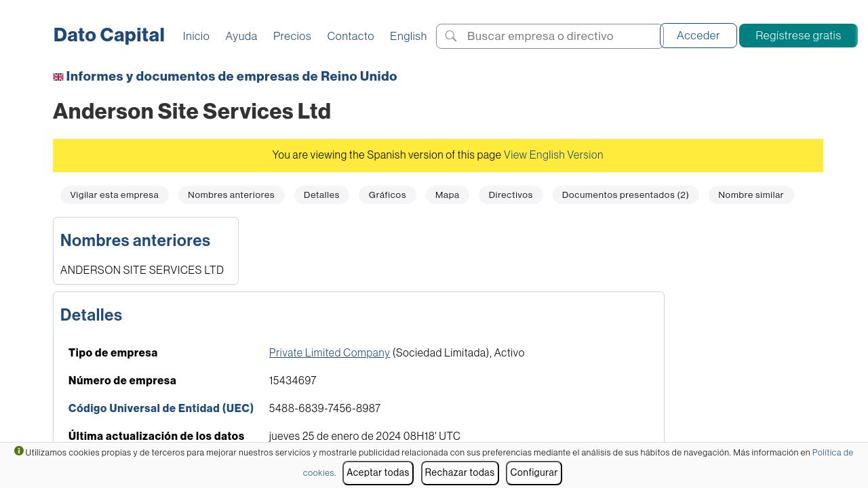The height and width of the screenshot is (488, 868).
Task: Jump to Nombres anteriores section pill
Action: tap(231, 195)
